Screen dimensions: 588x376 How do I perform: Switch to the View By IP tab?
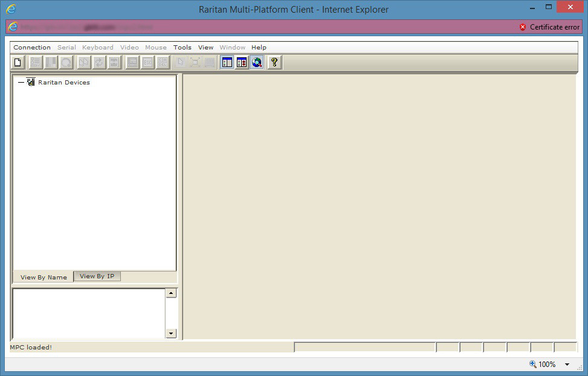[x=97, y=276]
